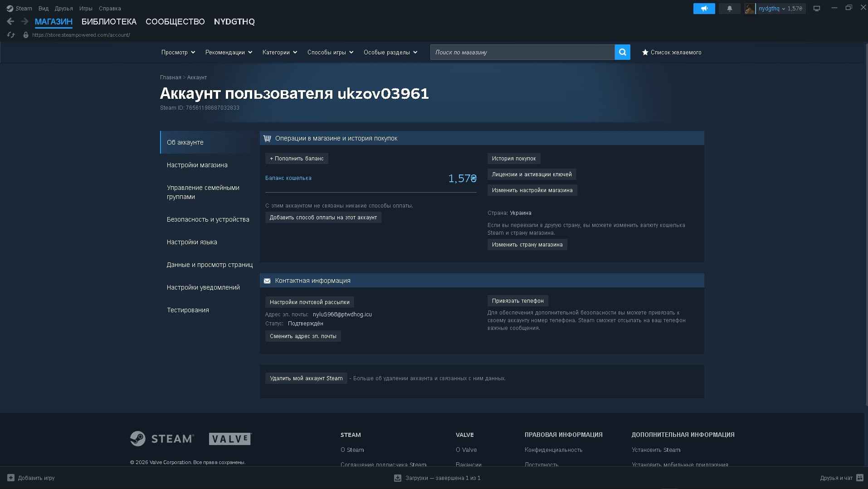Click Удалить мой аккаунт Steam button
The image size is (868, 489).
(306, 378)
